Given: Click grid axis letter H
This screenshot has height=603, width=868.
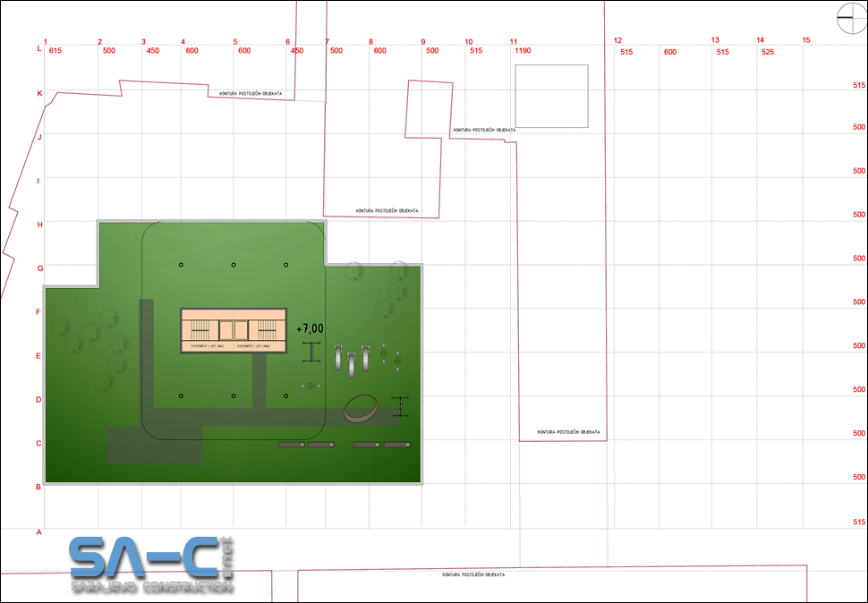Looking at the screenshot, I should point(40,225).
